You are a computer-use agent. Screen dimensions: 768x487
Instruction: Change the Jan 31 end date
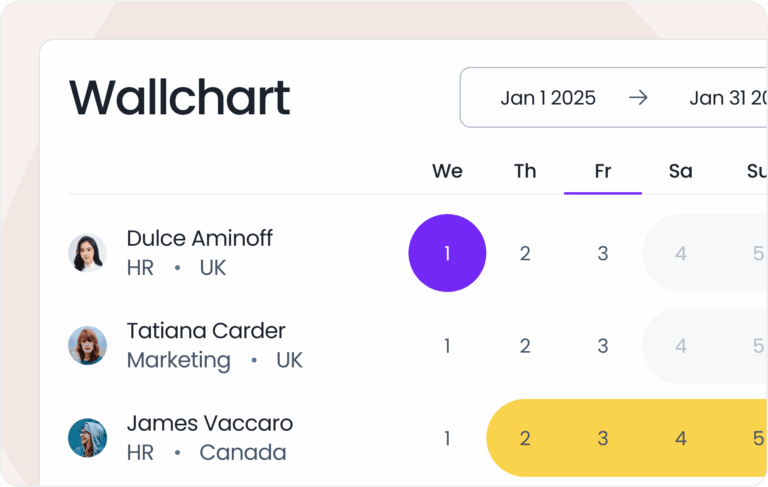point(728,98)
